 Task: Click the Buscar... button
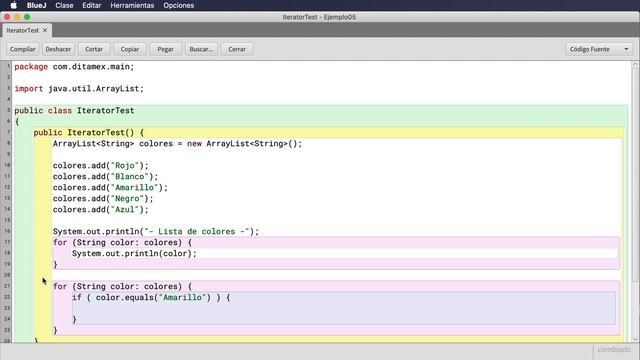pos(201,49)
